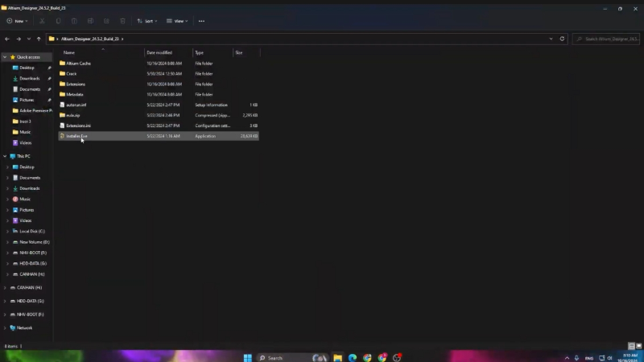644x362 pixels.
Task: Expand the Network tree node arrow
Action: point(5,328)
